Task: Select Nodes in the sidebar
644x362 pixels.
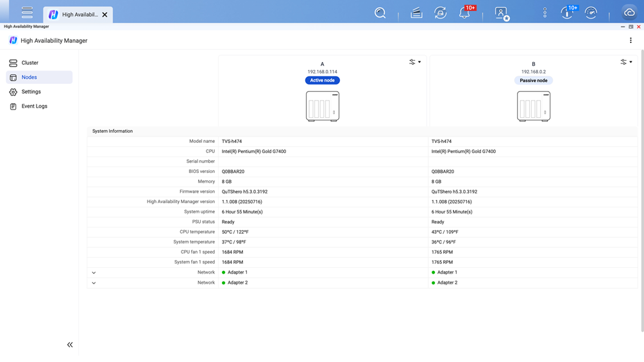Action: pyautogui.click(x=39, y=77)
